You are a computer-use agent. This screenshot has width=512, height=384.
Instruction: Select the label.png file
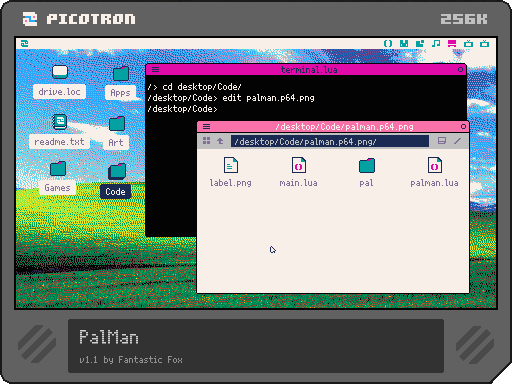[231, 172]
